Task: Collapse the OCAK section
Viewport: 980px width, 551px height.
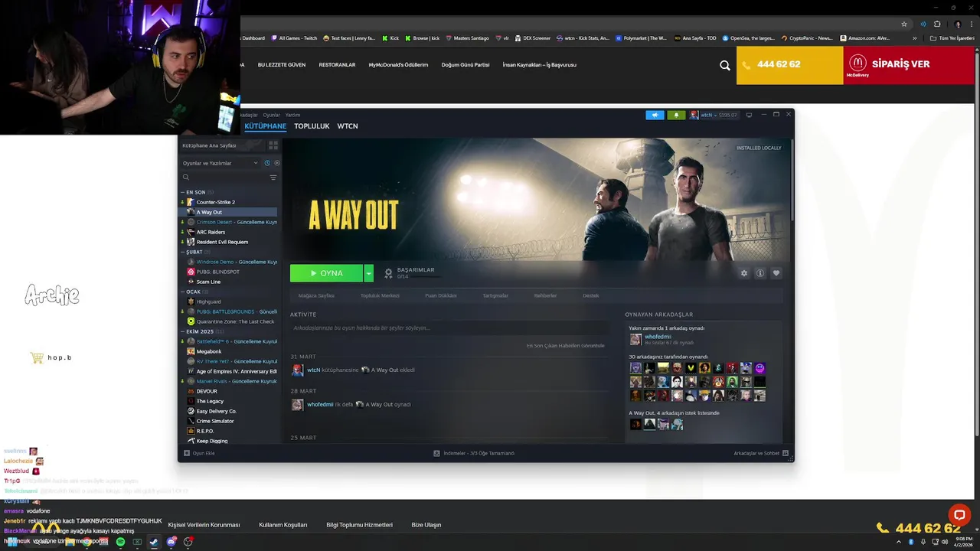Action: tap(194, 292)
